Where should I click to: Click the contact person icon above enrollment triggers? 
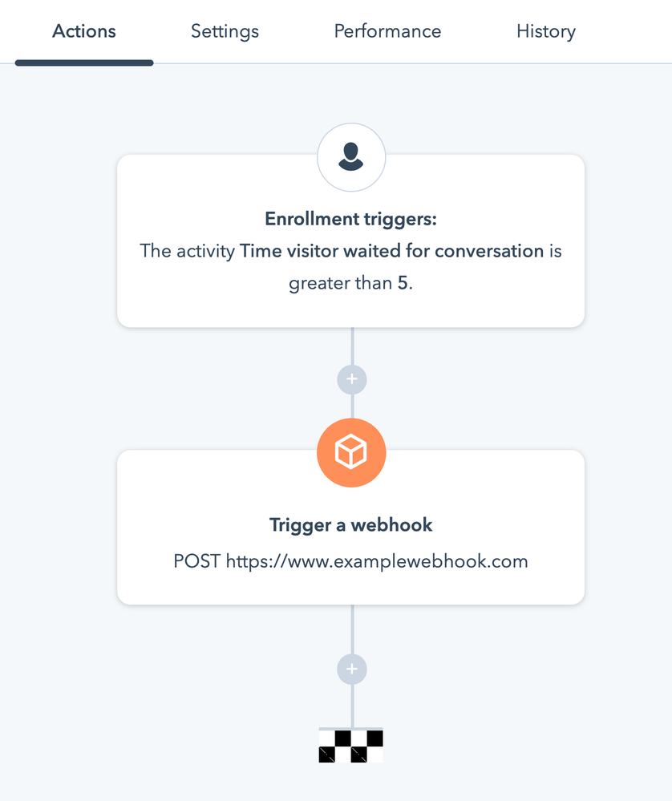351,157
